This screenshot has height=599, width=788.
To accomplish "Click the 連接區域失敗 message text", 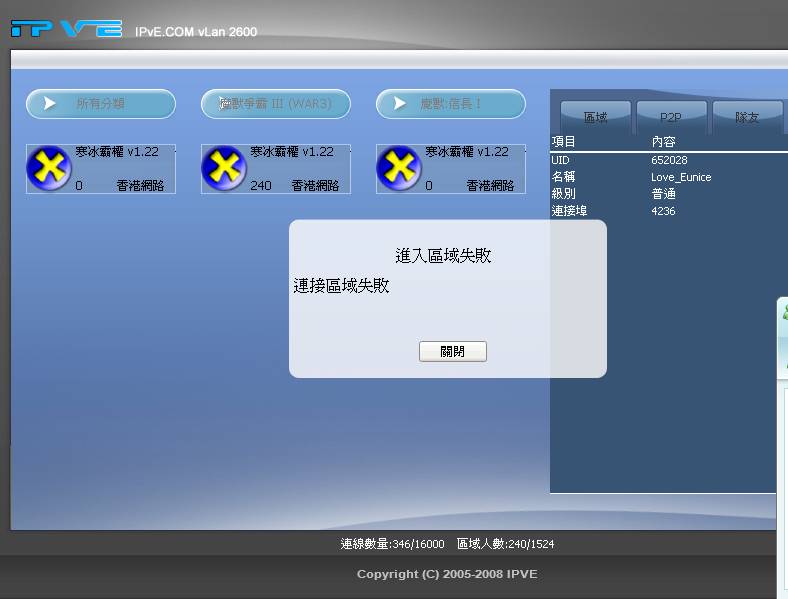I will (341, 285).
